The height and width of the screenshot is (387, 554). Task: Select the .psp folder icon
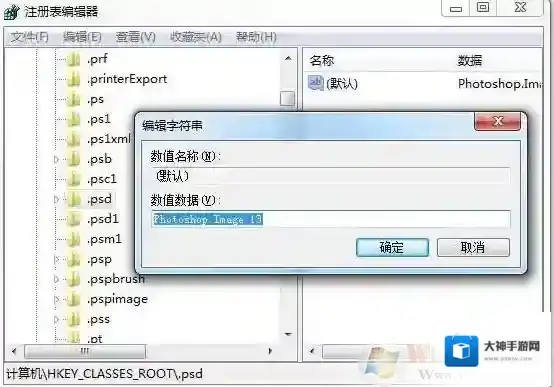click(x=74, y=259)
